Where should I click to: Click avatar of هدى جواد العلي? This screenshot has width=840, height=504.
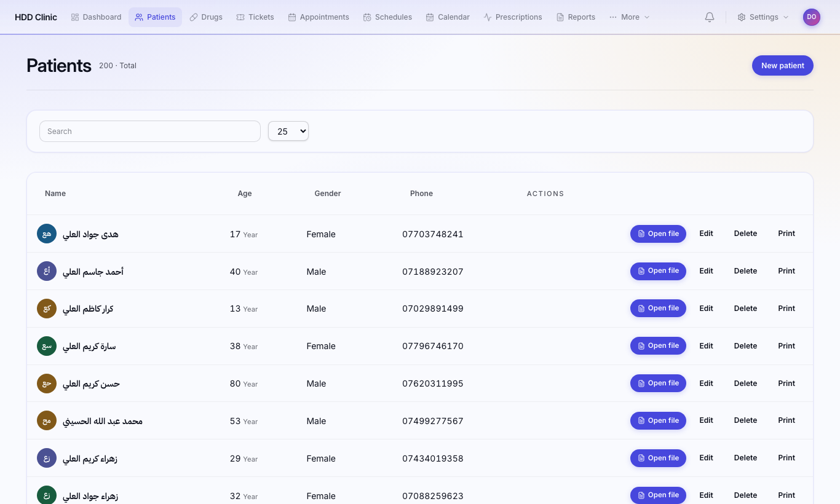tap(47, 234)
